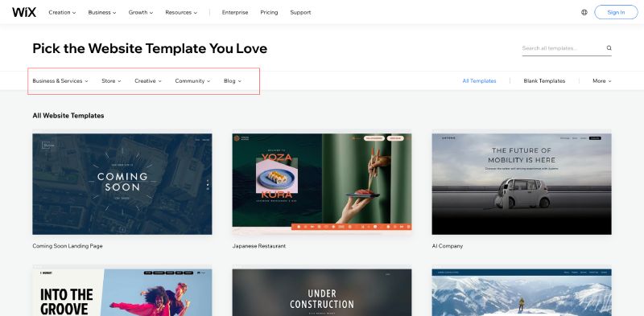Click Pick the Website Template You Love heading
Image resolution: width=644 pixels, height=316 pixels.
(x=150, y=48)
